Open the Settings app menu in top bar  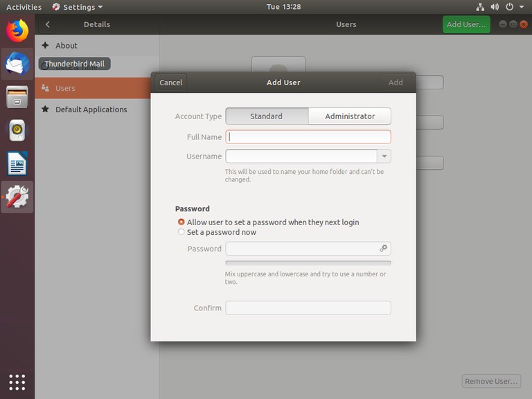[x=78, y=7]
